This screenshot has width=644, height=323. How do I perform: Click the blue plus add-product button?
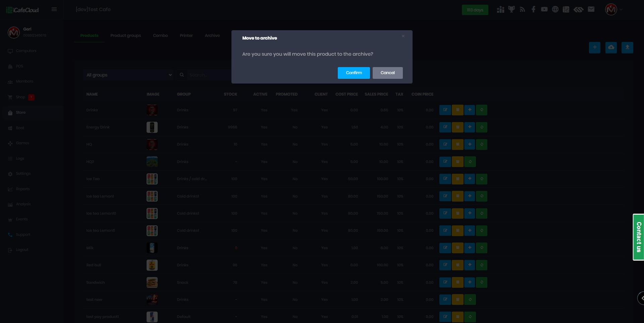tap(594, 48)
